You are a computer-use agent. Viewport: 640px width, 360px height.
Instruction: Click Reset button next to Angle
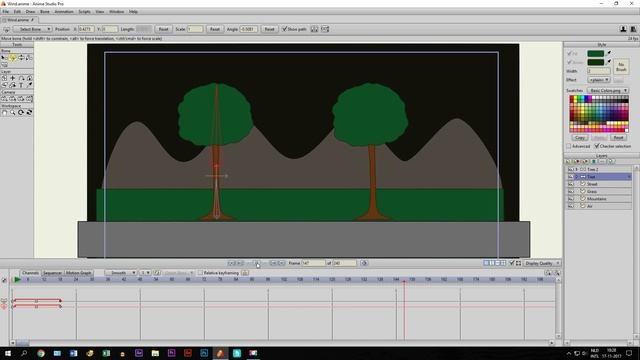pos(269,29)
